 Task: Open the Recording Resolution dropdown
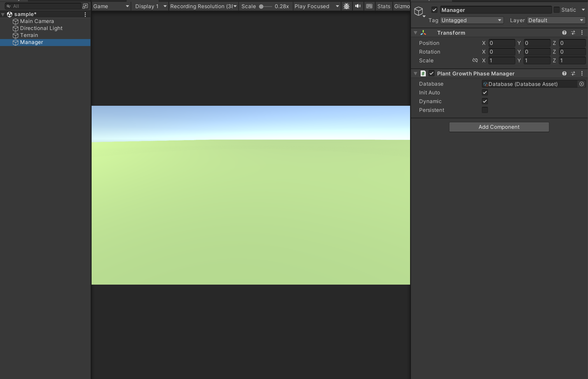(204, 6)
